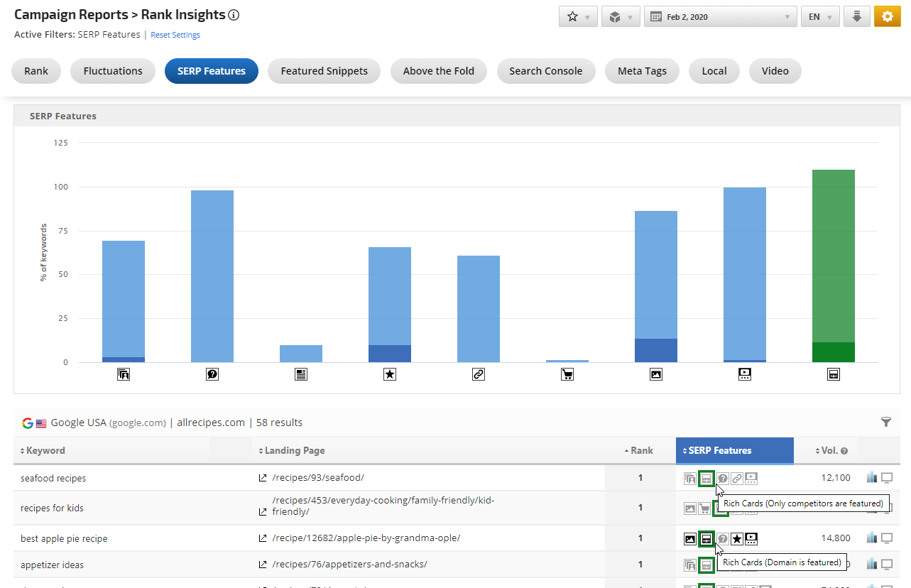This screenshot has width=911, height=588.
Task: Open the star favorites dropdown
Action: (578, 17)
